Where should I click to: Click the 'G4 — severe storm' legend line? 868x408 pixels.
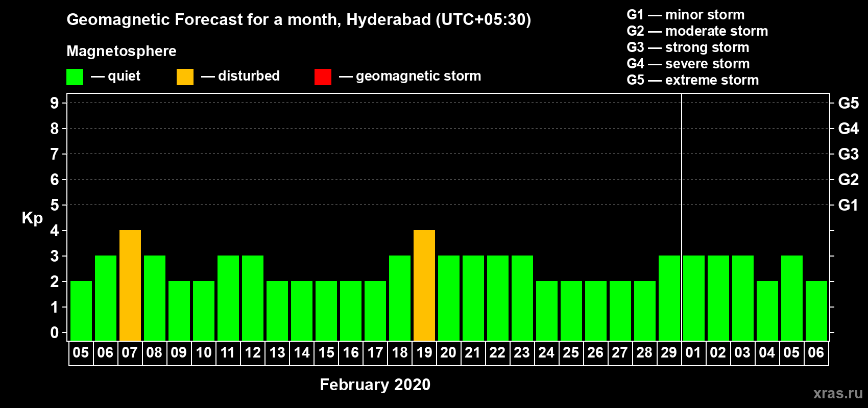688,64
